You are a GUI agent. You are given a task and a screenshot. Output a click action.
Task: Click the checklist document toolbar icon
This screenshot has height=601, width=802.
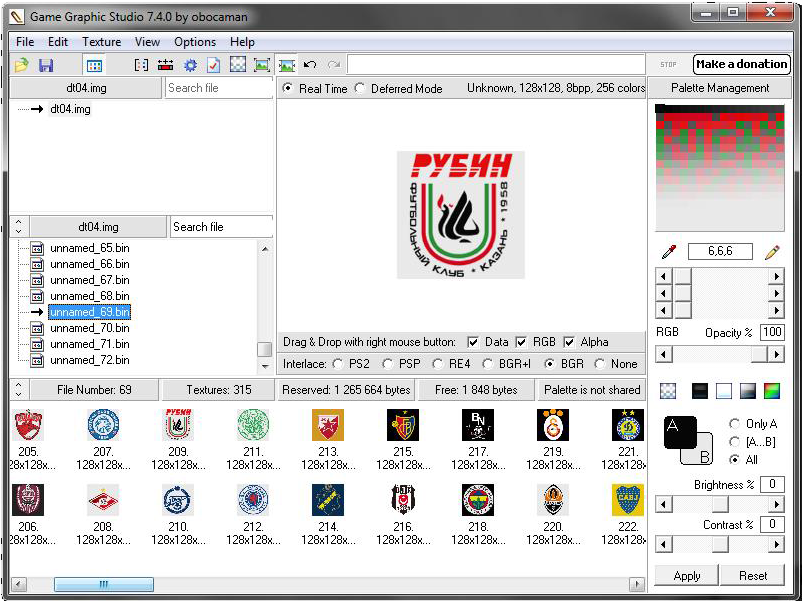tap(214, 65)
